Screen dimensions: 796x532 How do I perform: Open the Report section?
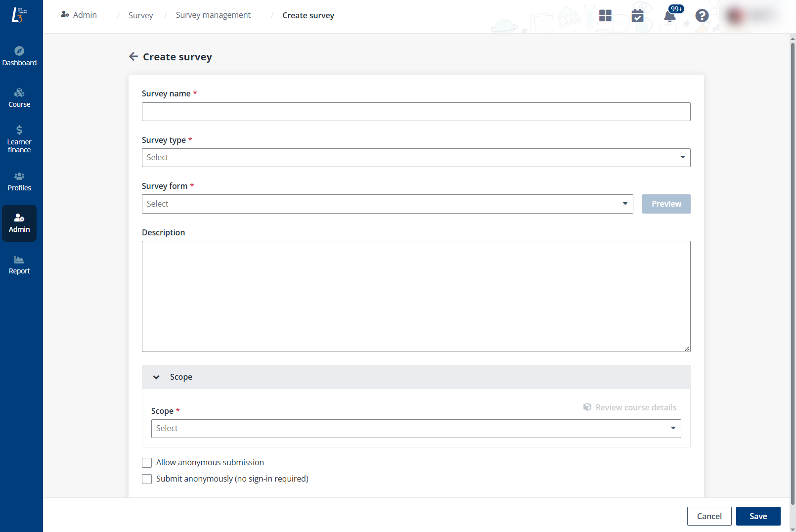(x=19, y=264)
